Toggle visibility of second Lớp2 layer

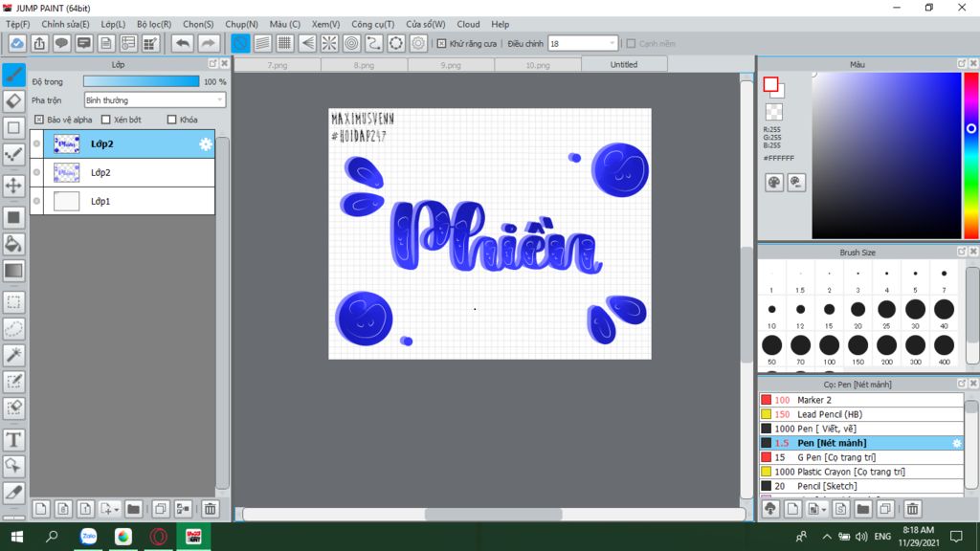click(x=37, y=172)
